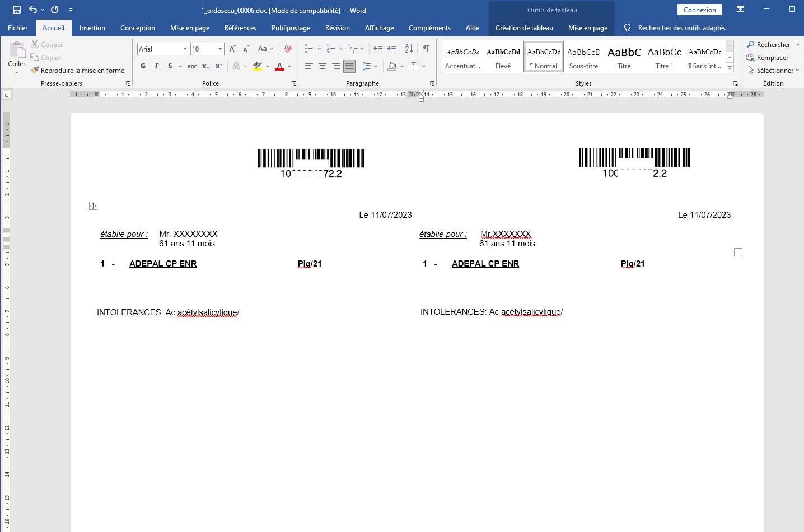Viewport: 804px width, 532px height.
Task: Clear all formatting with the eraser icon
Action: (288, 49)
